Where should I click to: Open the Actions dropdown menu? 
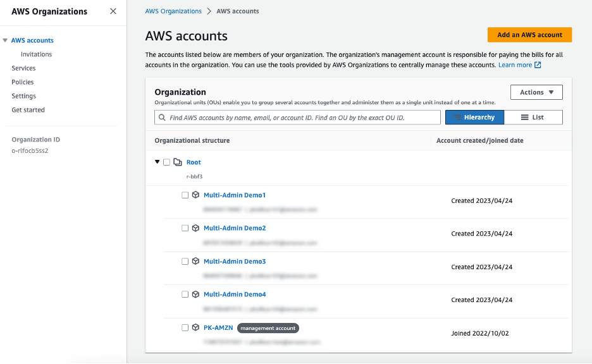[536, 92]
